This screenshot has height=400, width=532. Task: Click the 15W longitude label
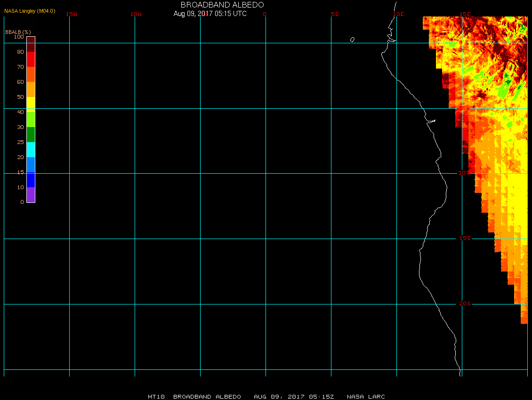point(72,14)
